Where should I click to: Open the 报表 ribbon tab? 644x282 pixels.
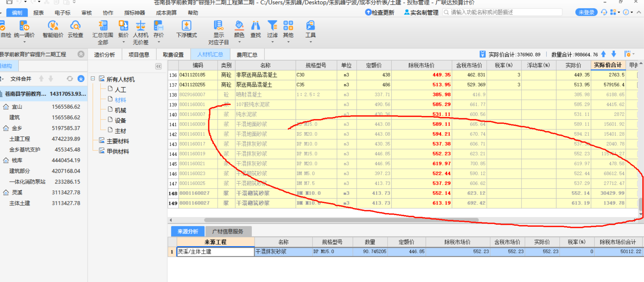(38, 13)
